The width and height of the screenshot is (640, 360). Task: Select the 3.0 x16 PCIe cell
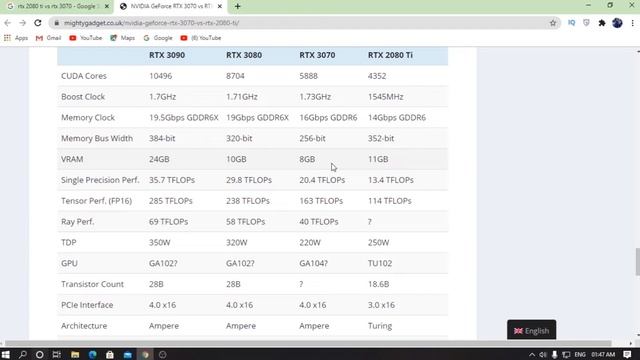pyautogui.click(x=381, y=305)
